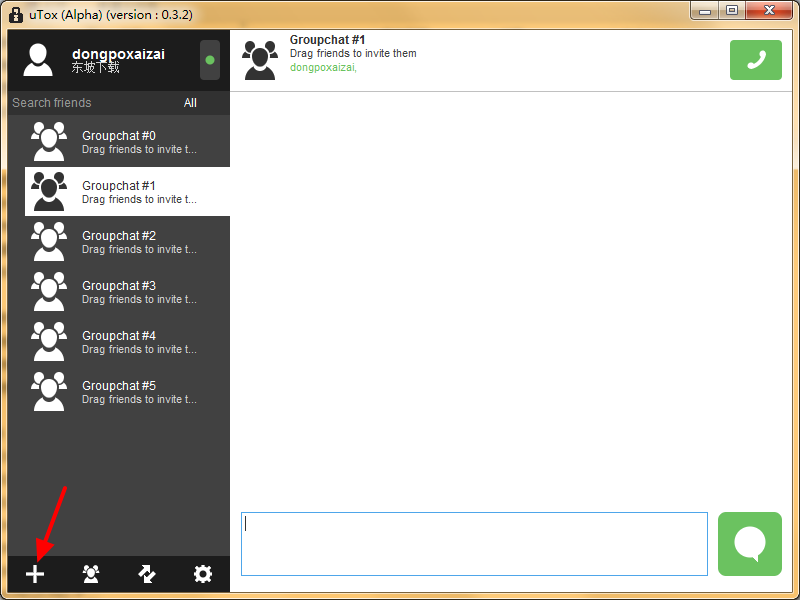Screen dimensions: 800x600
Task: Click the dongpoxaizai username
Action: 118,54
